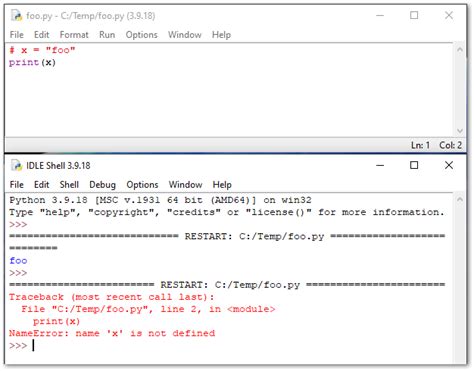Minimize the IDLE Shell window
Viewport: 474px width, 371px height.
(x=380, y=165)
